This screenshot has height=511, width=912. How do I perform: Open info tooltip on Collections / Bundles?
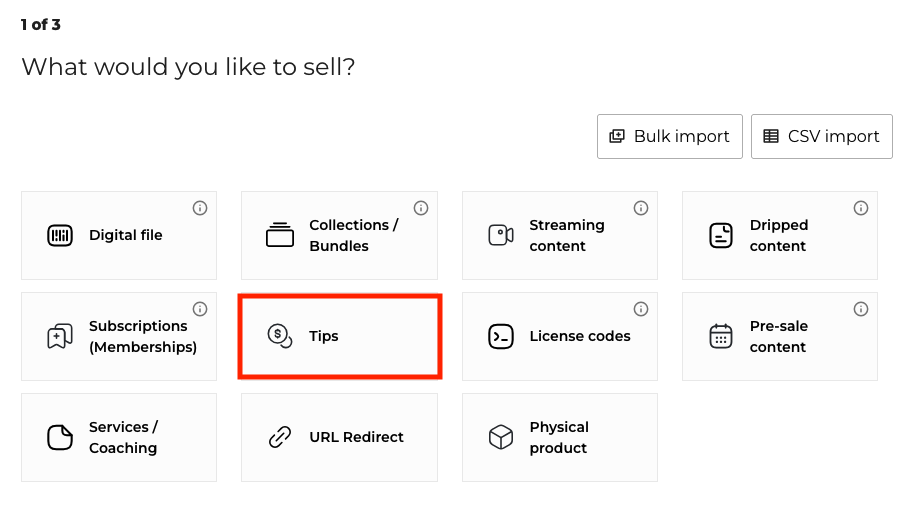click(x=421, y=208)
